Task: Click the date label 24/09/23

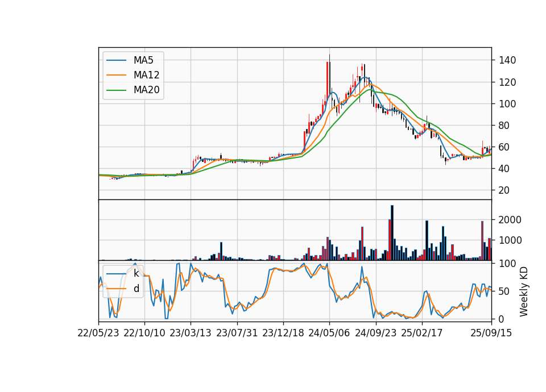Action: tap(376, 333)
